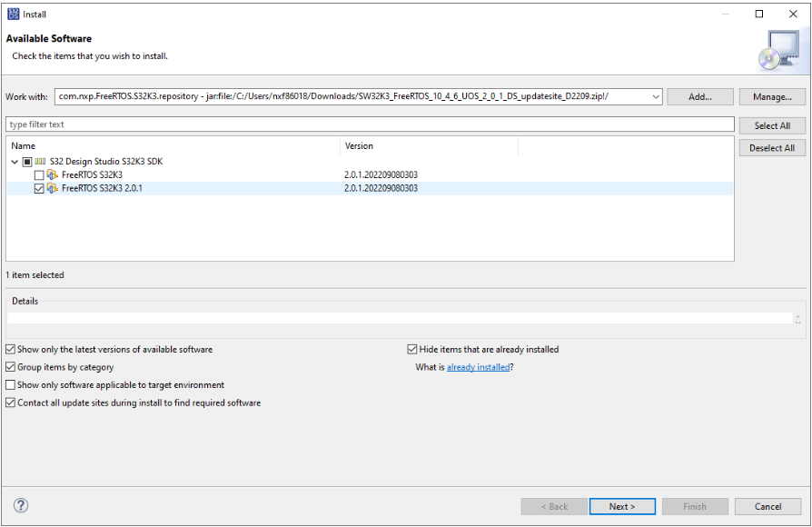
Task: Click the Next > button
Action: click(x=622, y=506)
